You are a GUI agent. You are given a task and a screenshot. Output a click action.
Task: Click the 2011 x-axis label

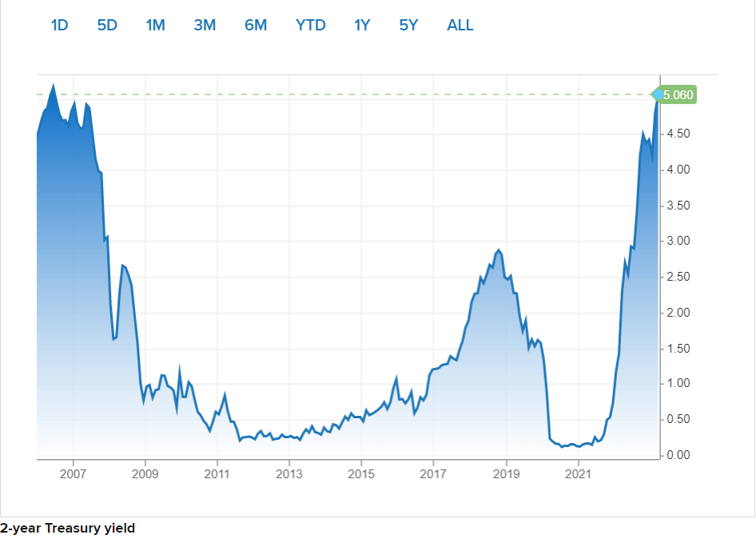tap(217, 474)
